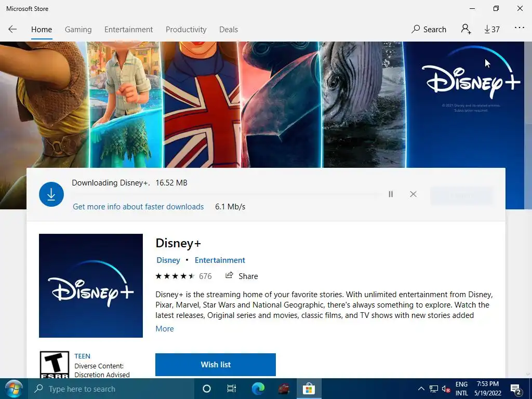Click the blue download circle icon
The image size is (532, 399).
pyautogui.click(x=51, y=194)
